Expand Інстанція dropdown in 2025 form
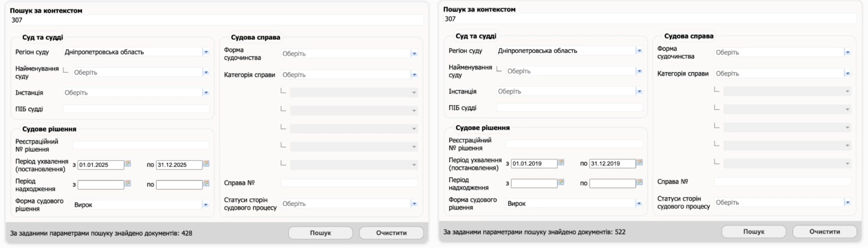Image resolution: width=868 pixels, height=248 pixels. pos(206,92)
